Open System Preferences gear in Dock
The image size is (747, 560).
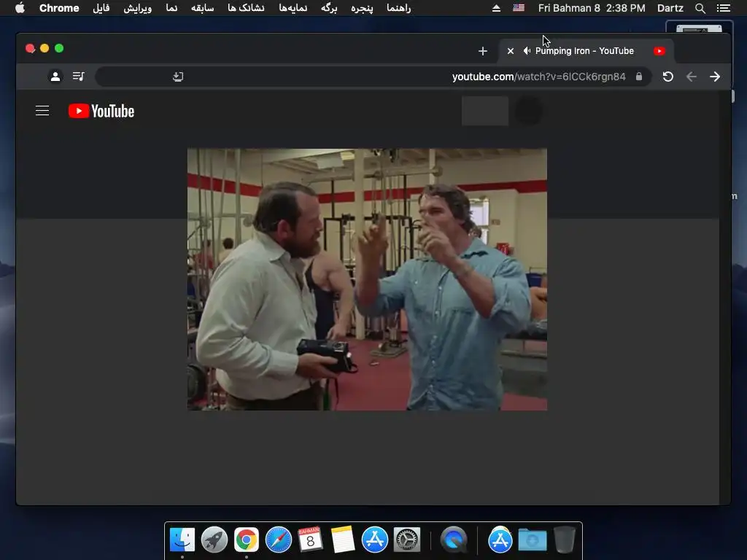406,540
